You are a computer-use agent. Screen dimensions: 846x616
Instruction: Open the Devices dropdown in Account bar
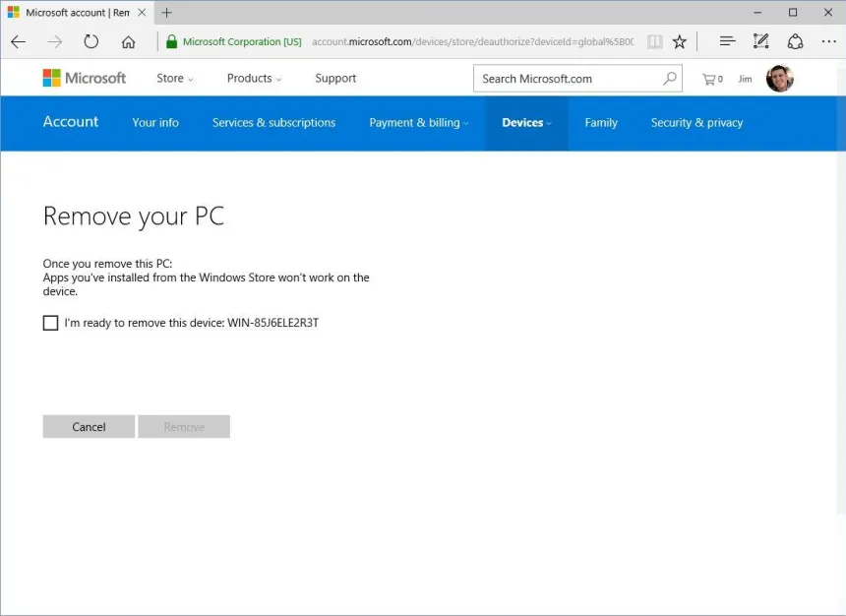click(526, 123)
